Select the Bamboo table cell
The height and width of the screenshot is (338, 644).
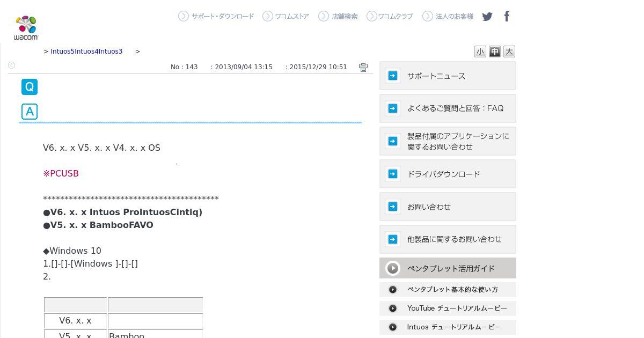click(x=155, y=334)
